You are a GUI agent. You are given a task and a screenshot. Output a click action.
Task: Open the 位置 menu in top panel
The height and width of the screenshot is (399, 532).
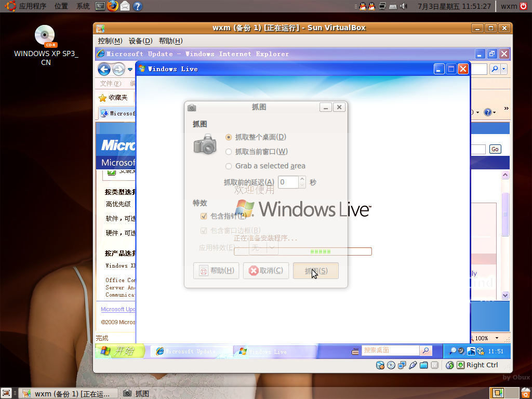[61, 6]
